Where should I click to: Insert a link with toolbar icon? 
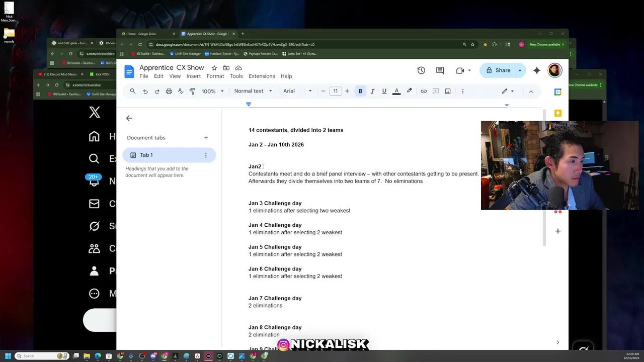click(424, 91)
